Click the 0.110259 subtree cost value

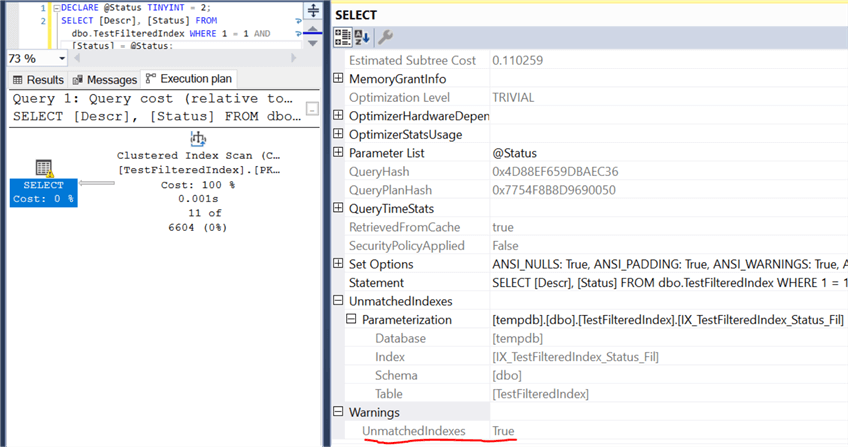(518, 61)
